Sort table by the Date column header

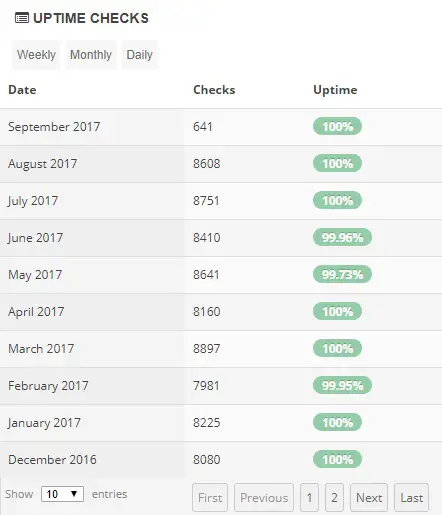pyautogui.click(x=22, y=90)
